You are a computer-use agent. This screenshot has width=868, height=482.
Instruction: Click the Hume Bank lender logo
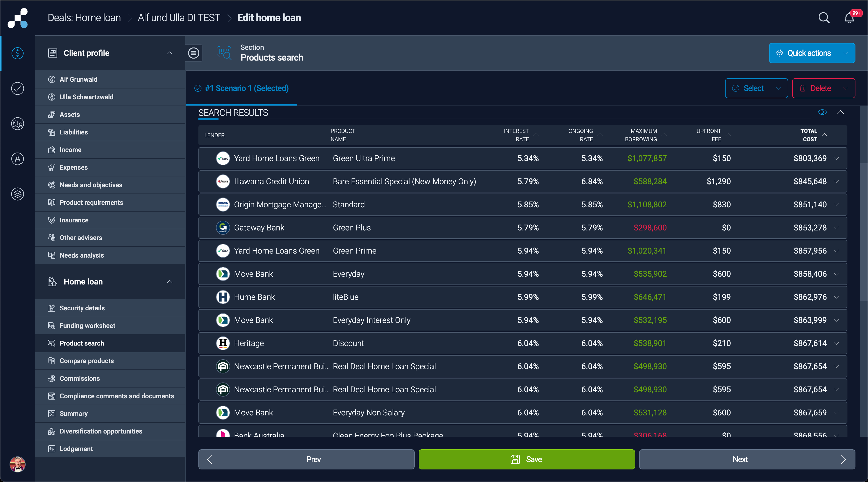223,297
